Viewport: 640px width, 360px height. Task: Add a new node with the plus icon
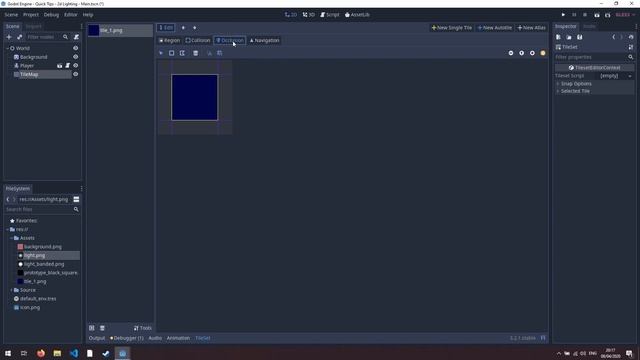(x=9, y=37)
